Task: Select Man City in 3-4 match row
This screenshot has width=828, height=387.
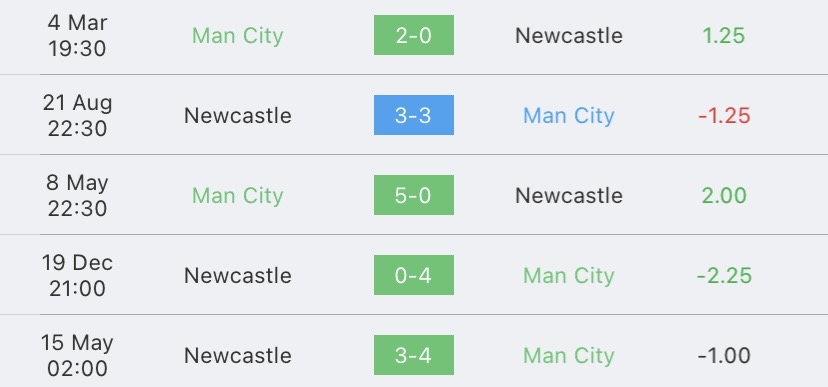Action: pos(569,356)
